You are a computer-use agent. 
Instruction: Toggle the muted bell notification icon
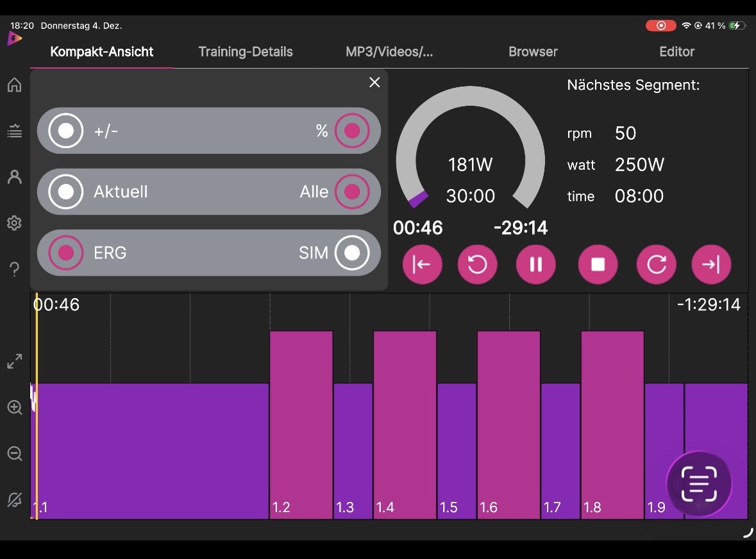click(x=14, y=500)
